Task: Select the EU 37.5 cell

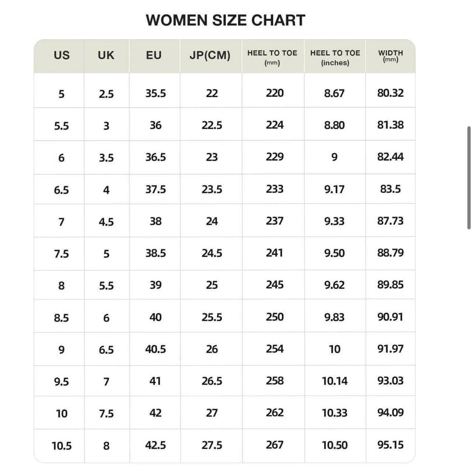Action: point(155,189)
